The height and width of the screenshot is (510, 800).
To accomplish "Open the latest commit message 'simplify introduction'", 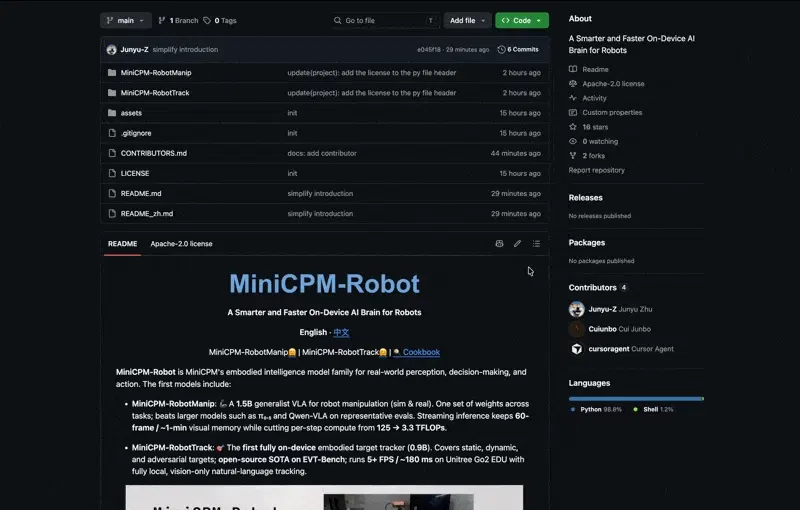I will [185, 49].
